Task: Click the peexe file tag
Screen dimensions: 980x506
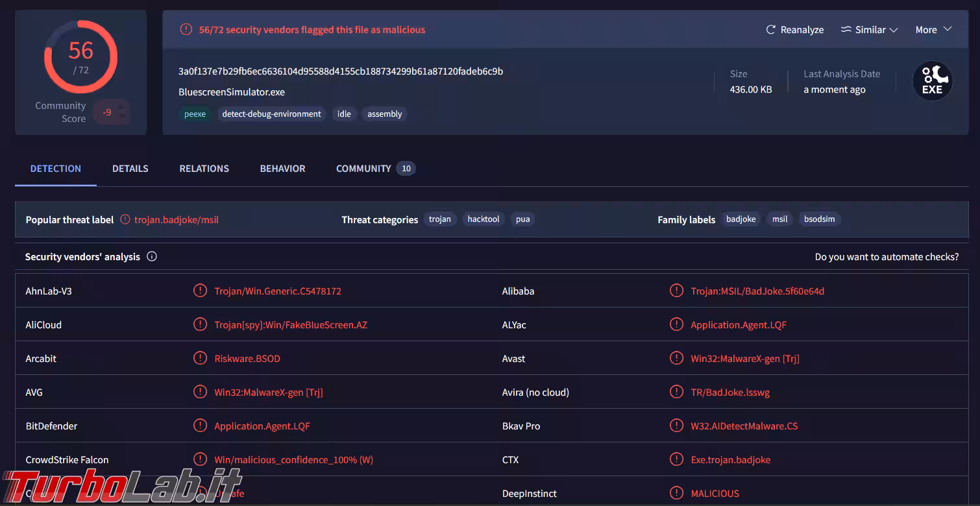Action: [x=195, y=114]
